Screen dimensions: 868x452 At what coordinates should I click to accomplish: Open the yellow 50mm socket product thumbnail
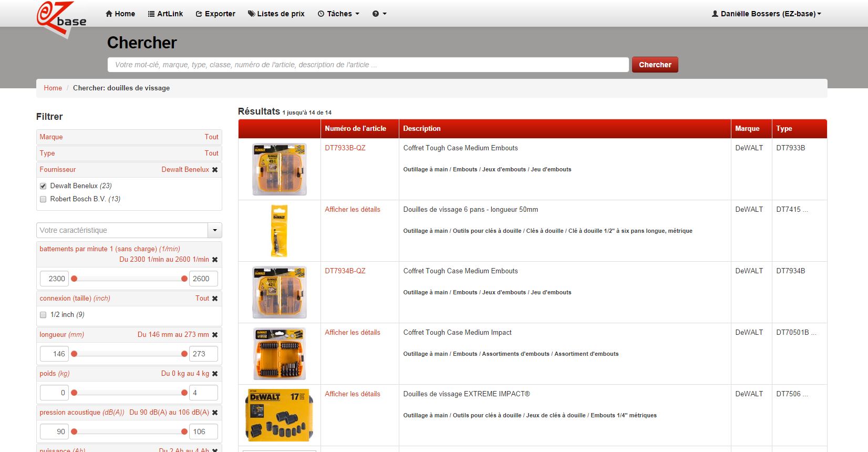[279, 231]
